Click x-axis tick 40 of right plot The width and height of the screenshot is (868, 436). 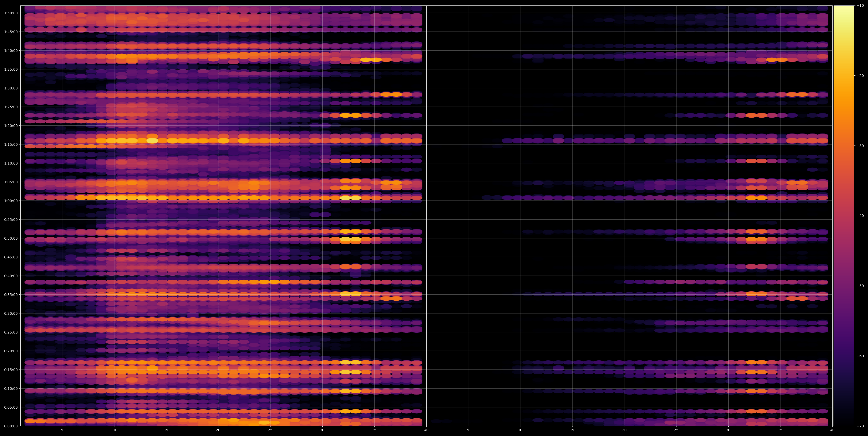[x=832, y=430]
